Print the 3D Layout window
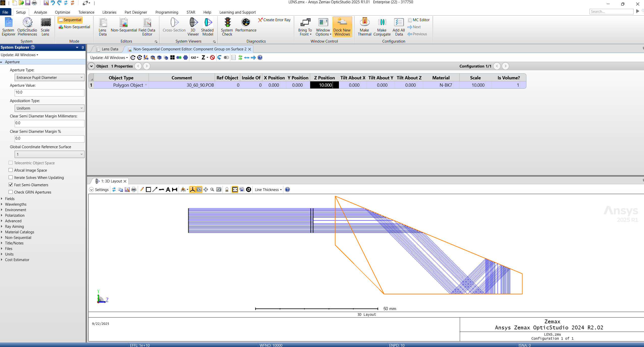644x347 pixels. (x=134, y=190)
